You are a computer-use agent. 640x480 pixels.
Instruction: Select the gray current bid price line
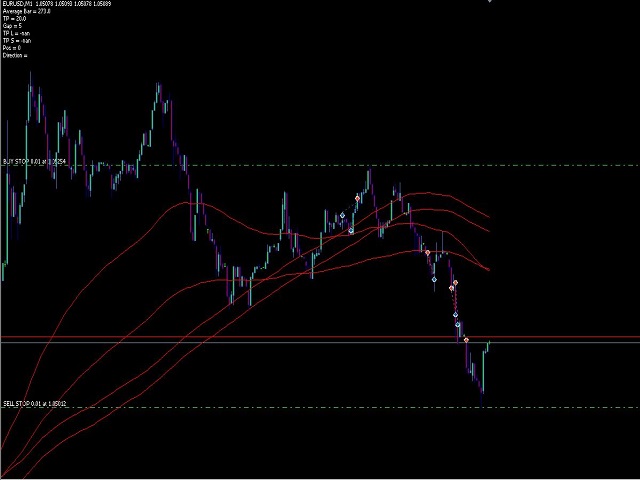click(320, 342)
